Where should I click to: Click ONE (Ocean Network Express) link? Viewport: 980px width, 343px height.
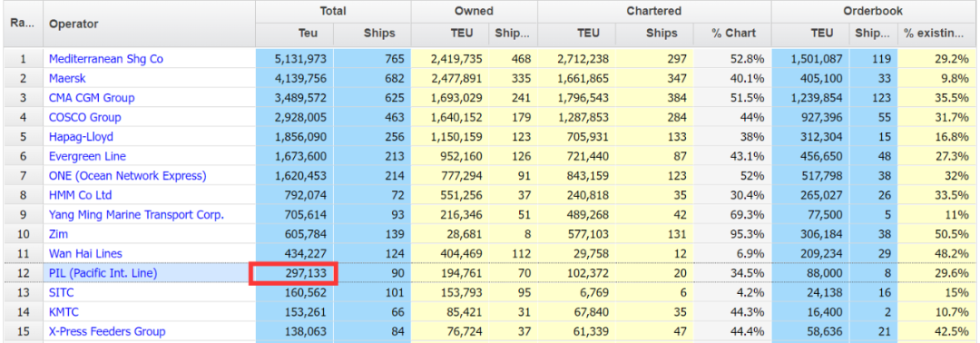pyautogui.click(x=128, y=175)
